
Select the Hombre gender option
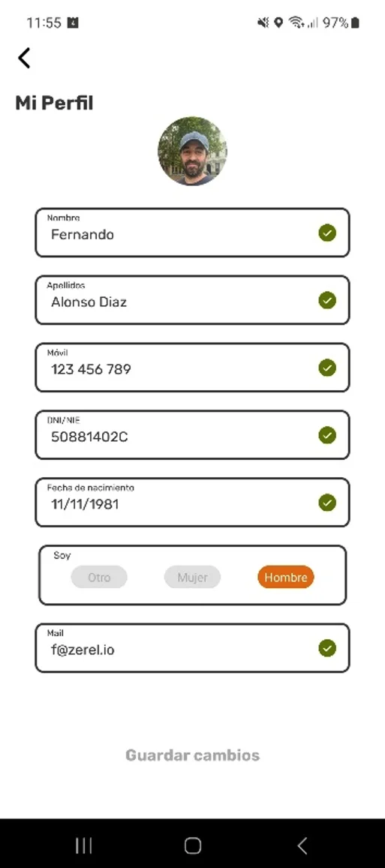286,577
